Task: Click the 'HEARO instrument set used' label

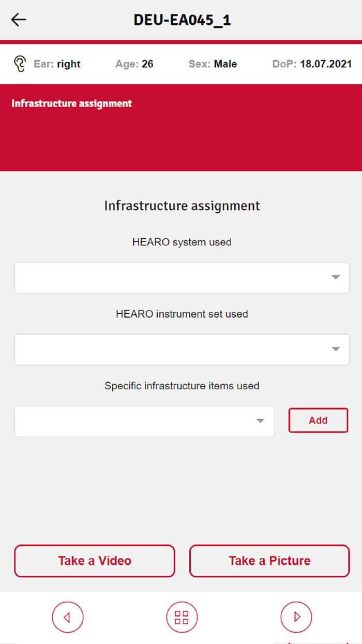Action: [182, 314]
